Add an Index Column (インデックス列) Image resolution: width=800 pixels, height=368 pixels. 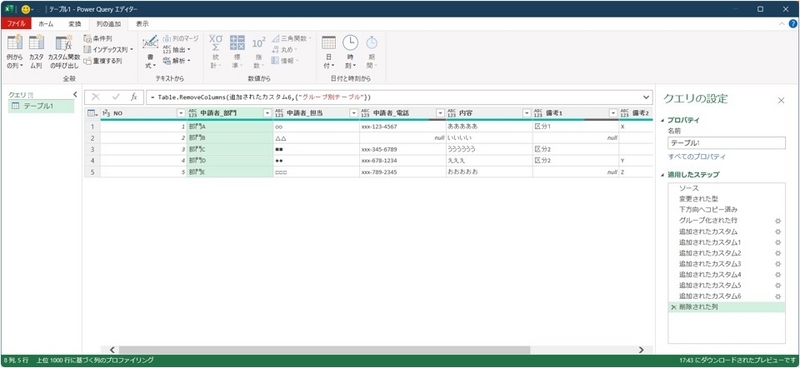coord(108,50)
